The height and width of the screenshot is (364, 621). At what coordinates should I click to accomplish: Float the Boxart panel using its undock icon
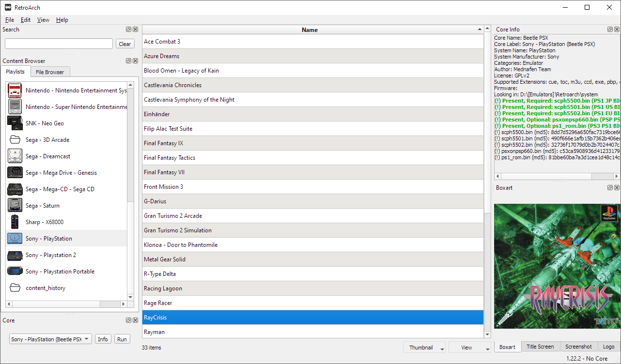click(610, 188)
